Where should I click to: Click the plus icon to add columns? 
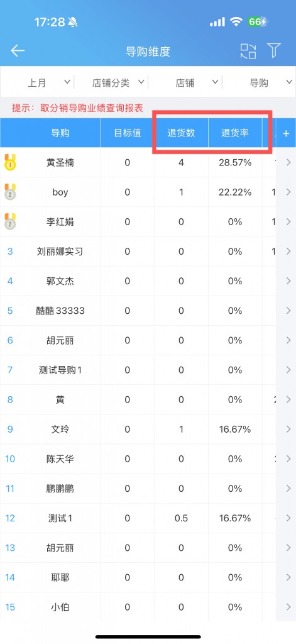pos(286,133)
